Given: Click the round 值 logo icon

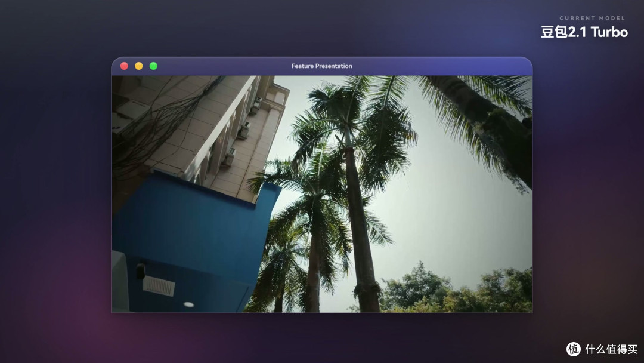Looking at the screenshot, I should click(x=574, y=349).
